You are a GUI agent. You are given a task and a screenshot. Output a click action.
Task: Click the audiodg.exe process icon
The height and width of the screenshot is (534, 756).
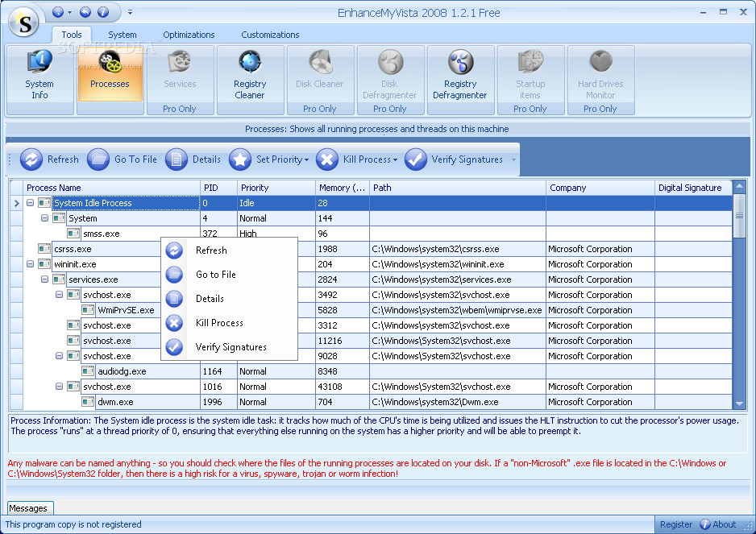point(88,371)
